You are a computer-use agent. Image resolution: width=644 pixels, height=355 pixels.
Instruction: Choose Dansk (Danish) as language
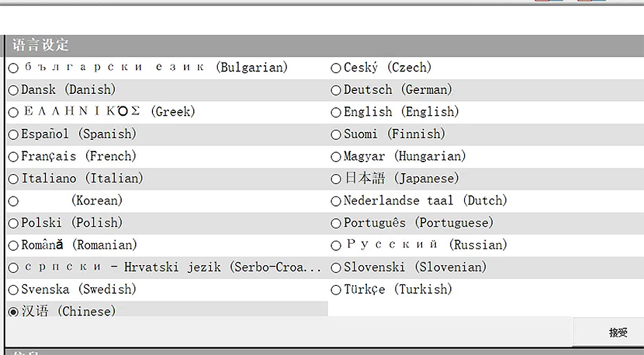(14, 90)
